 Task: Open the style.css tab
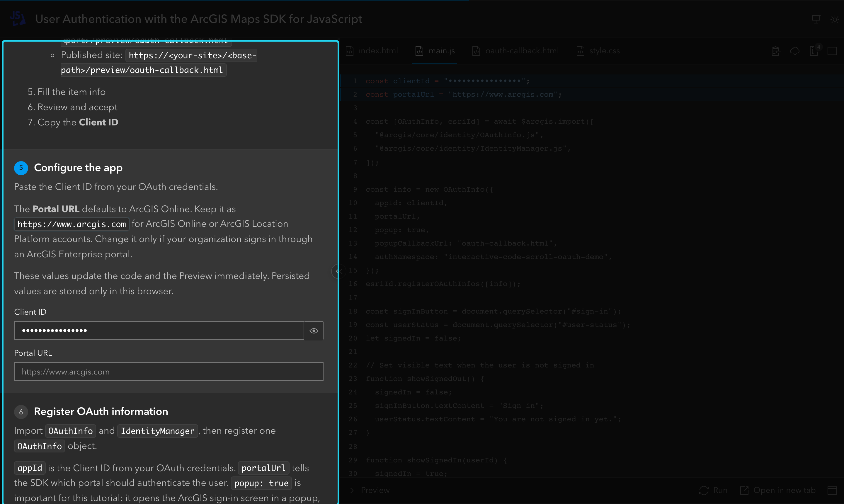(x=598, y=51)
